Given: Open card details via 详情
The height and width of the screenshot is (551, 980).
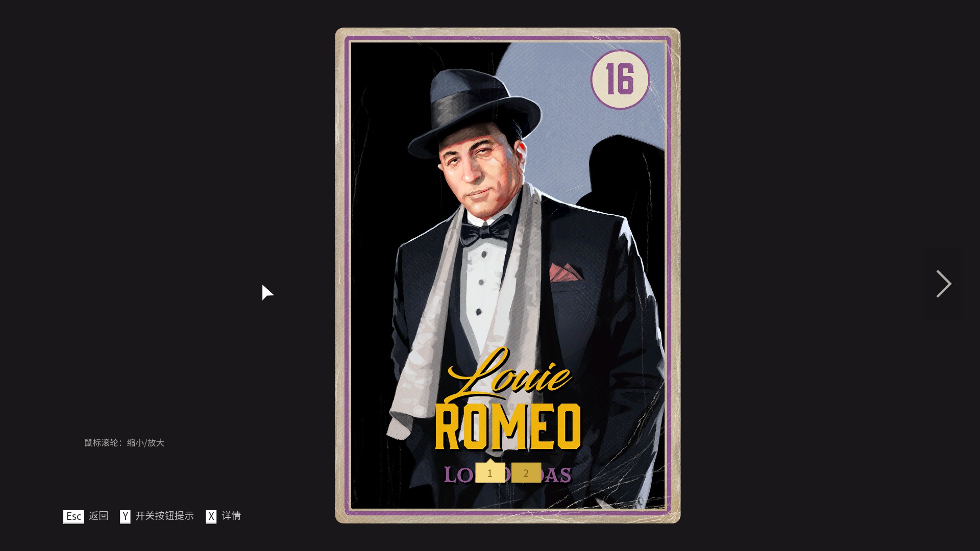Looking at the screenshot, I should click(231, 516).
